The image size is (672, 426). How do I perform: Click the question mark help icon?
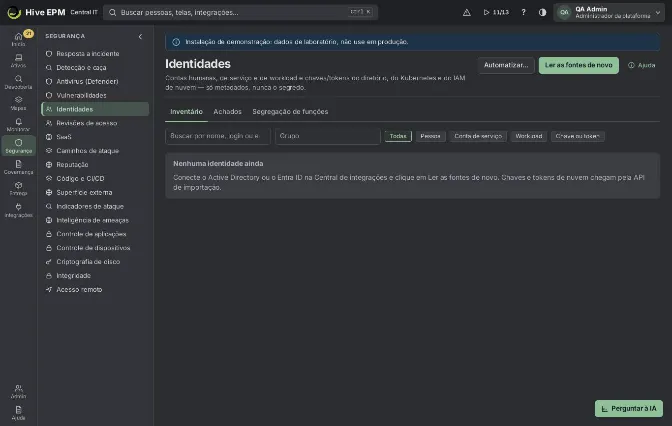[x=523, y=12]
